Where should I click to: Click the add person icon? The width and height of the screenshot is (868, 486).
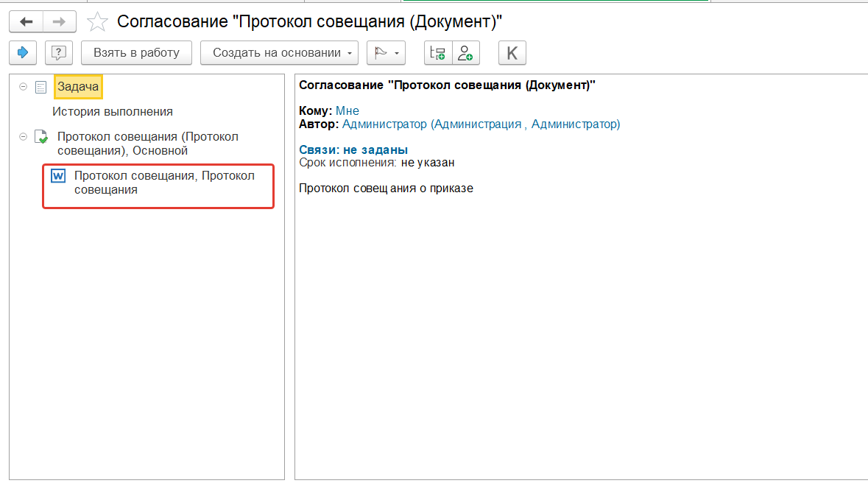click(465, 53)
